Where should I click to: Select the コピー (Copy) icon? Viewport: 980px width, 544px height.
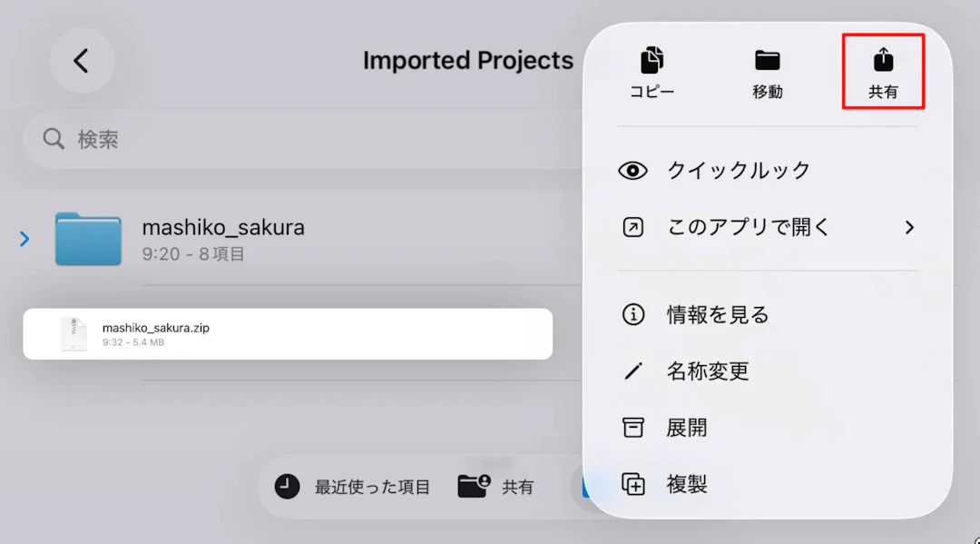point(651,62)
